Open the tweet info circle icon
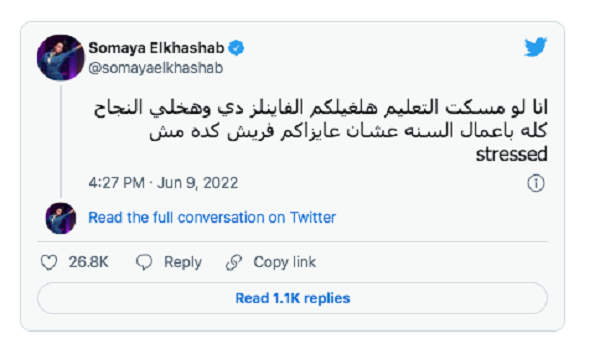 536,183
